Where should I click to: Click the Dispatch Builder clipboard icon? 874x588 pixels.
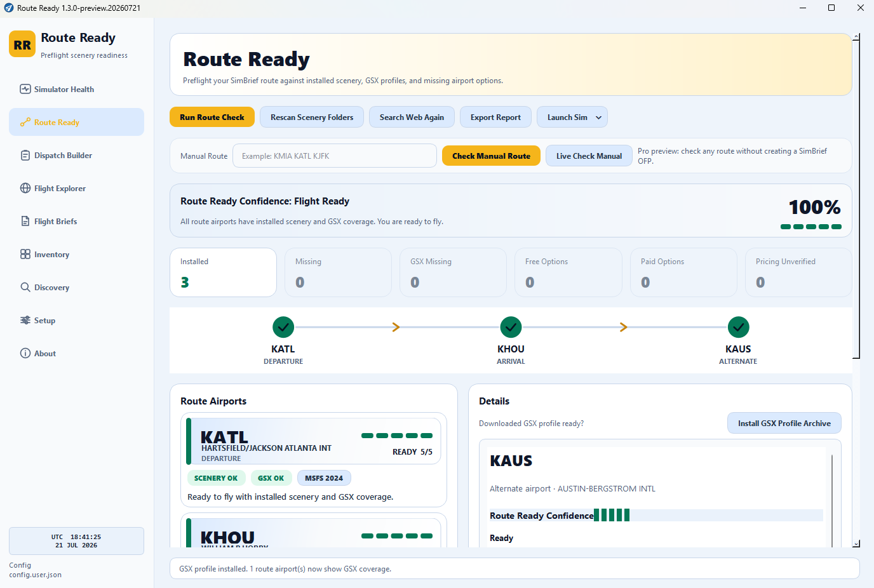pyautogui.click(x=25, y=155)
